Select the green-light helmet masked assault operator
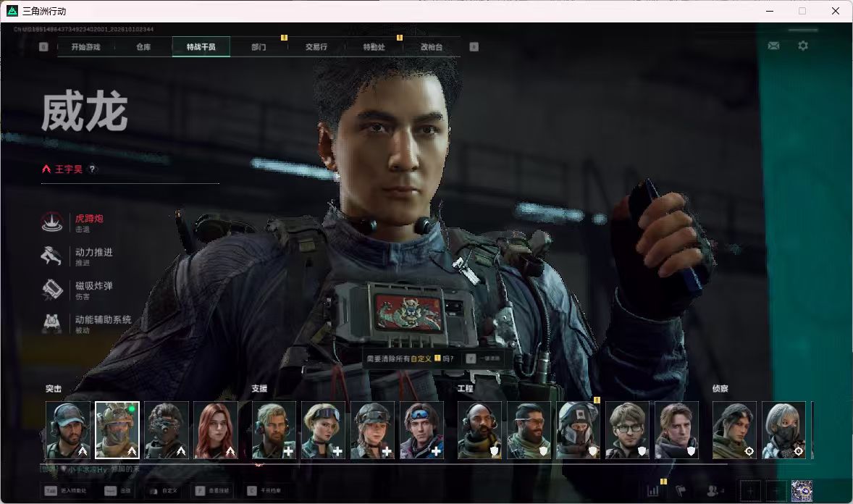The height and width of the screenshot is (504, 853). (117, 430)
